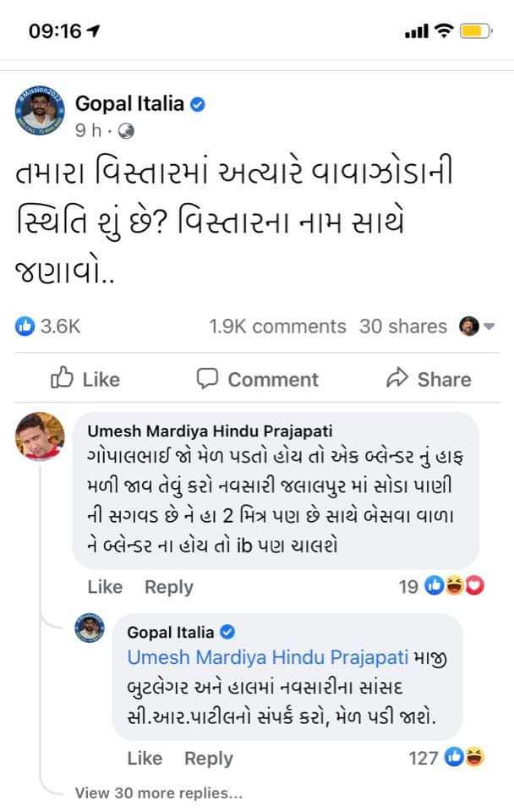Tap the Share arrow icon
This screenshot has height=812, width=514.
click(396, 378)
